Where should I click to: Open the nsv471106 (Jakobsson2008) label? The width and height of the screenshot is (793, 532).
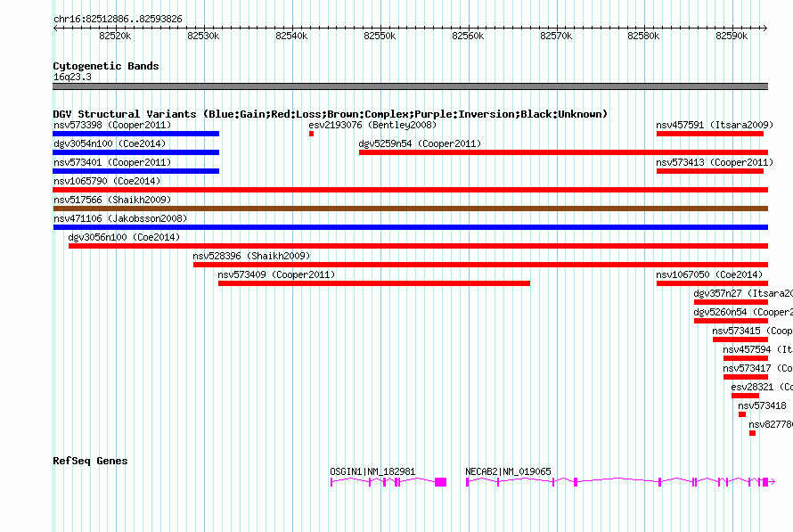click(x=120, y=218)
